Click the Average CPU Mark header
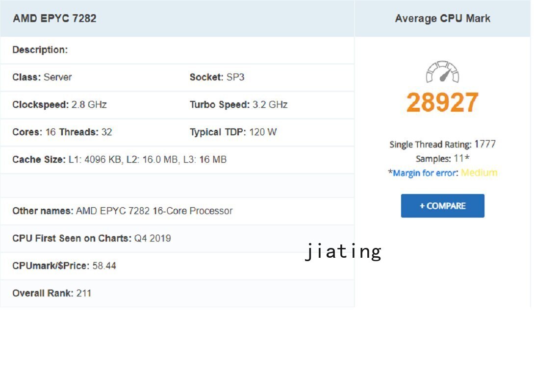558x392 pixels. pos(442,19)
